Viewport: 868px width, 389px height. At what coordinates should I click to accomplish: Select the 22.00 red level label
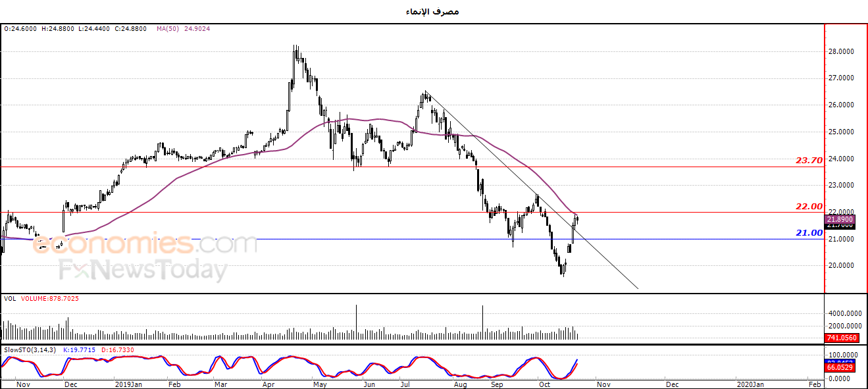809,206
